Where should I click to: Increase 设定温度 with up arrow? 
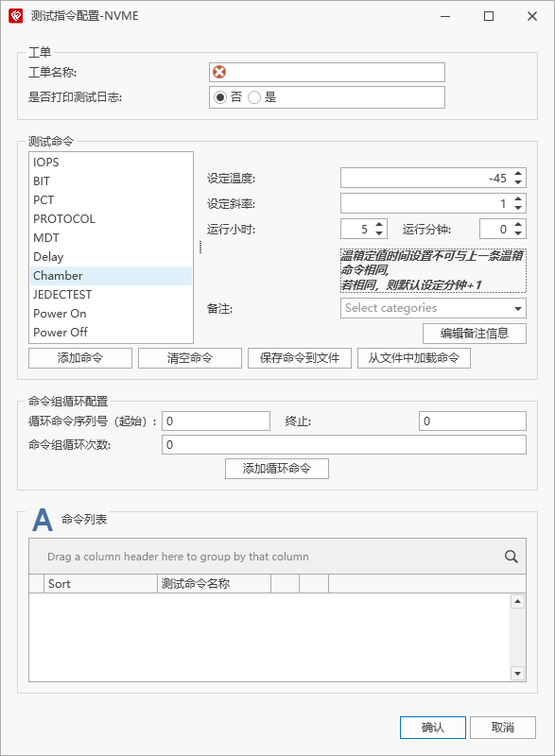(518, 174)
